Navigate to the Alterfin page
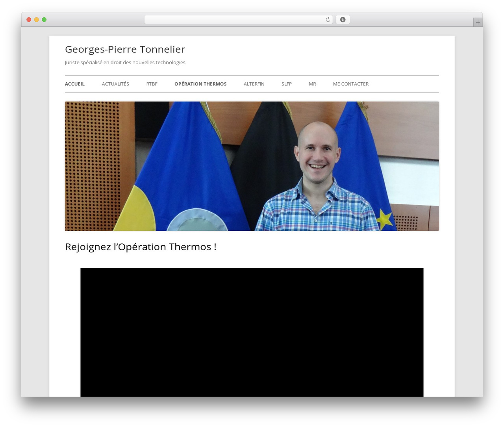504x427 pixels. tap(254, 84)
